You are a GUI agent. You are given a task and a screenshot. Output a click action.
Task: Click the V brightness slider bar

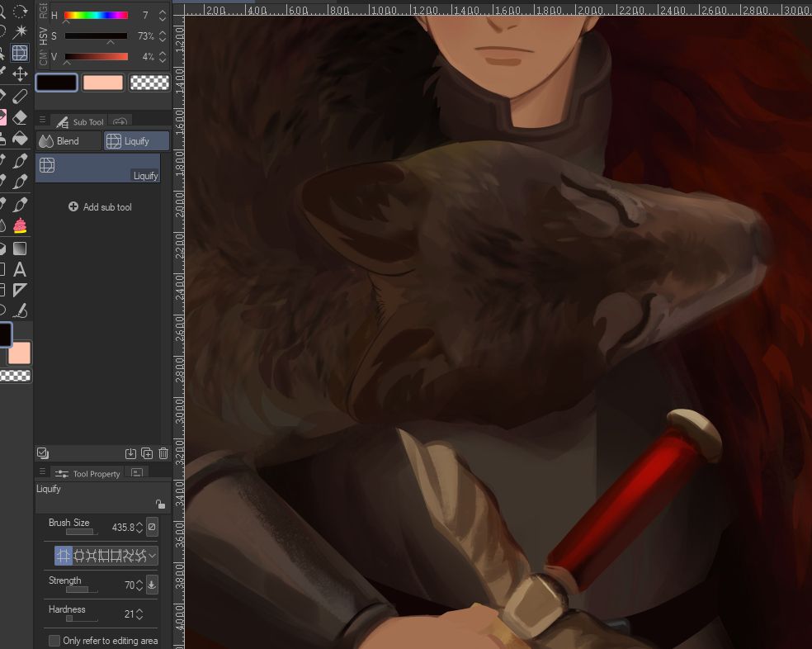(x=96, y=57)
